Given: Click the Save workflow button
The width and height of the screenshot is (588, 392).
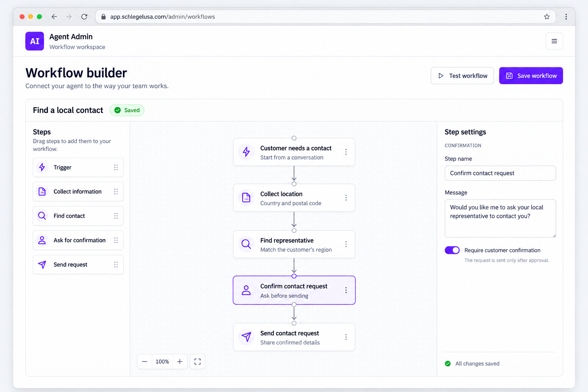Looking at the screenshot, I should point(531,76).
